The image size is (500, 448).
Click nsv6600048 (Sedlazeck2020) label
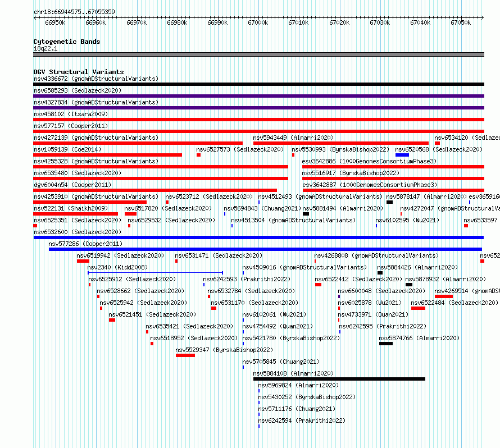[x=381, y=291]
